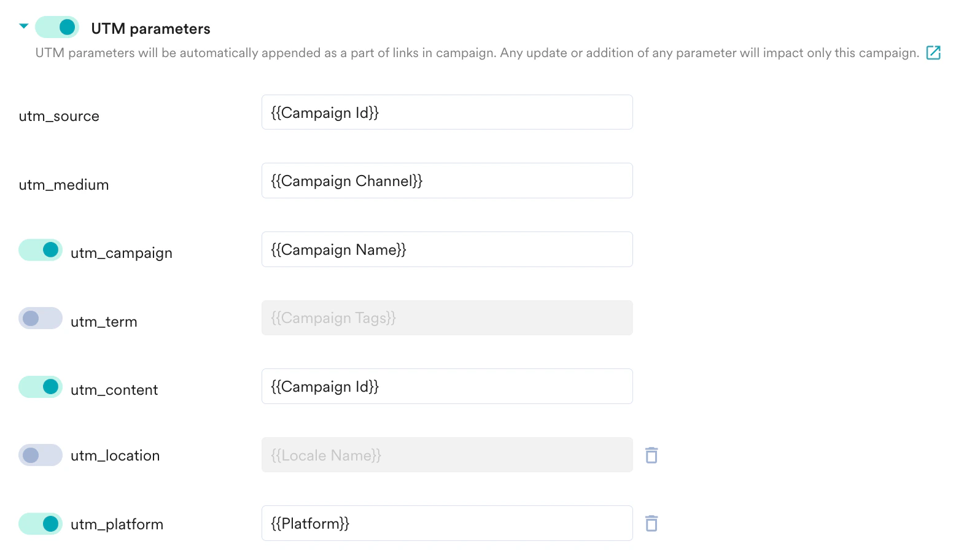This screenshot has width=964, height=560.
Task: Disable the utm_content toggle
Action: (40, 387)
